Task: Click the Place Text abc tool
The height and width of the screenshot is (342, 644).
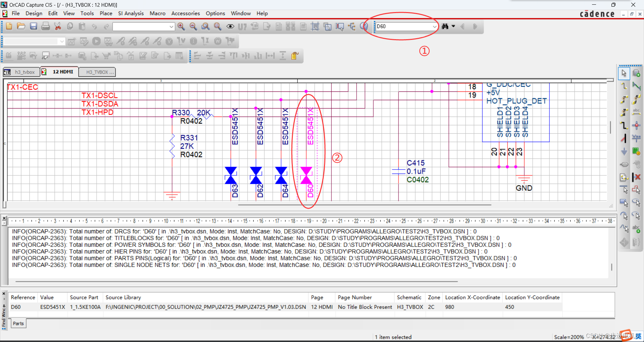Action: 636,229
